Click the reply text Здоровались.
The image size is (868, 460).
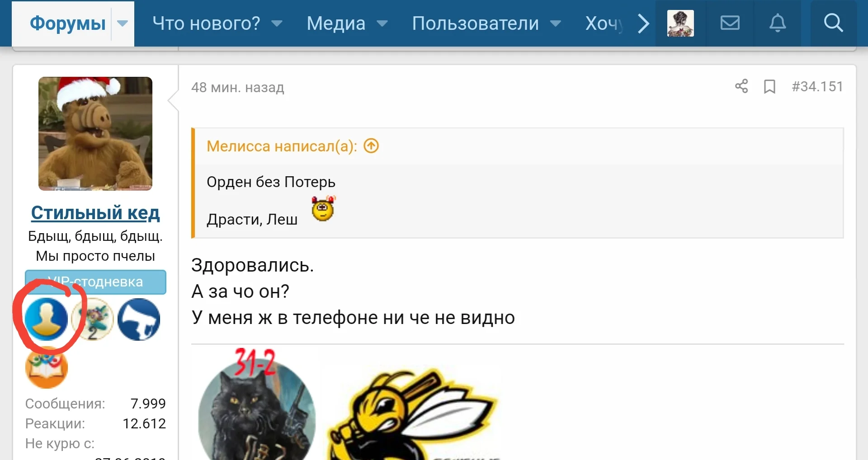(x=252, y=265)
